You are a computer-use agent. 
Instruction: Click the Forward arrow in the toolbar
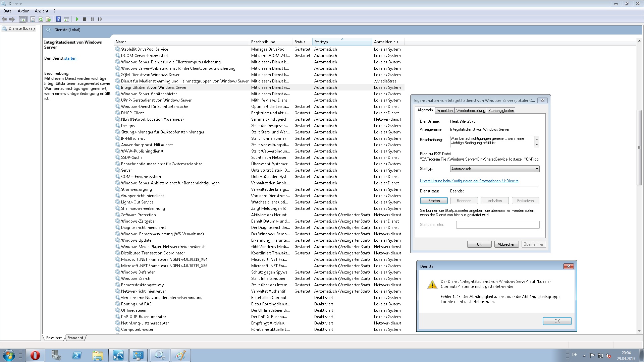12,19
